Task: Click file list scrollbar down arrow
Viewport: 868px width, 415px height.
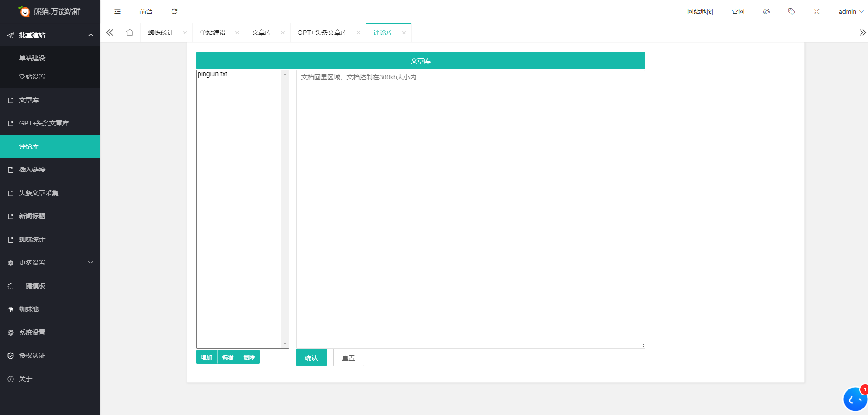Action: pos(285,344)
